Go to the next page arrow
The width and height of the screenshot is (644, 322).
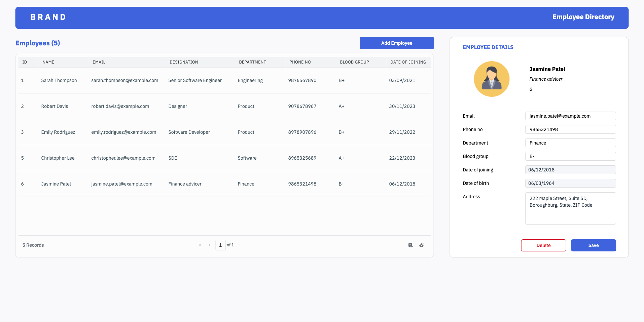tap(240, 245)
